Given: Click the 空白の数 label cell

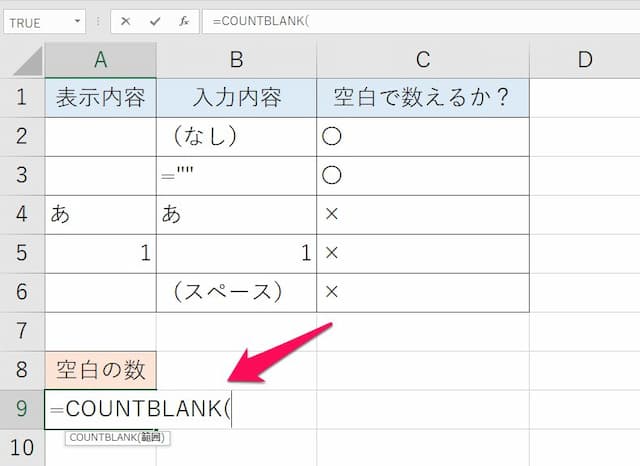Looking at the screenshot, I should [x=100, y=370].
